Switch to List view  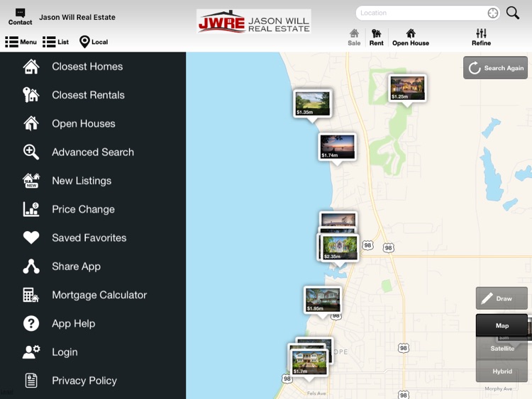[55, 42]
